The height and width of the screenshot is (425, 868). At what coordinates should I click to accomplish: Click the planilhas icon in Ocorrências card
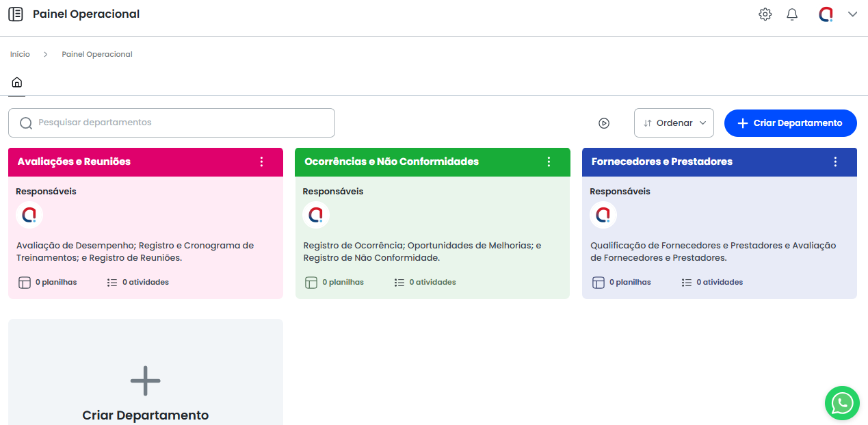click(311, 283)
